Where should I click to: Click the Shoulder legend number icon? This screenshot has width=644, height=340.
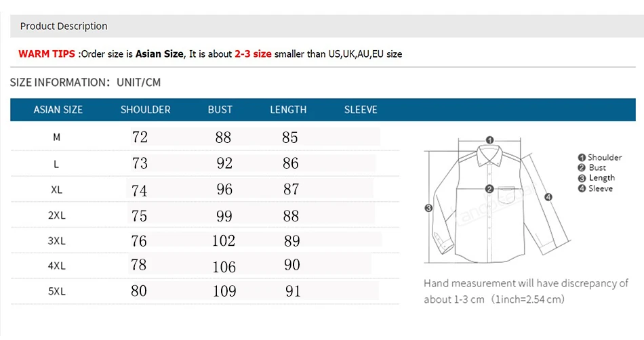(x=582, y=158)
